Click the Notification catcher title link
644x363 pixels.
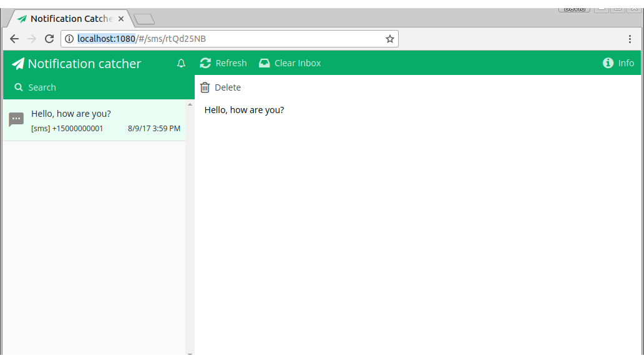tap(84, 64)
